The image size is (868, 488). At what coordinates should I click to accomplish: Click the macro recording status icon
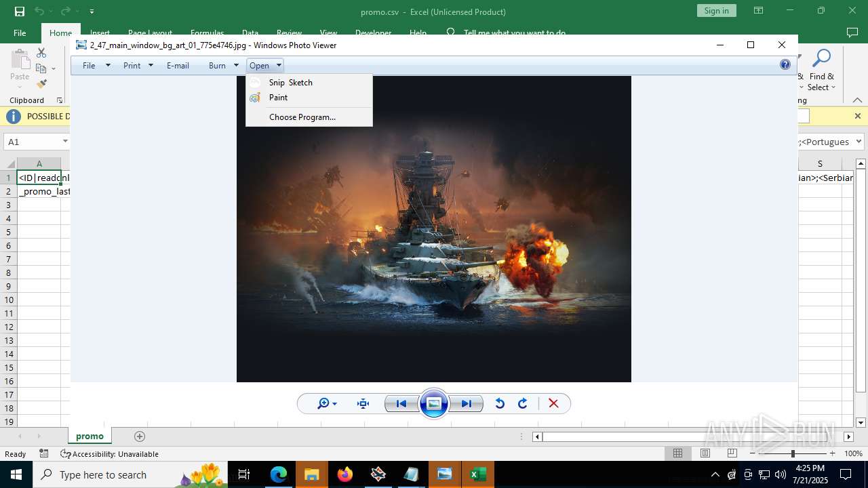[44, 454]
